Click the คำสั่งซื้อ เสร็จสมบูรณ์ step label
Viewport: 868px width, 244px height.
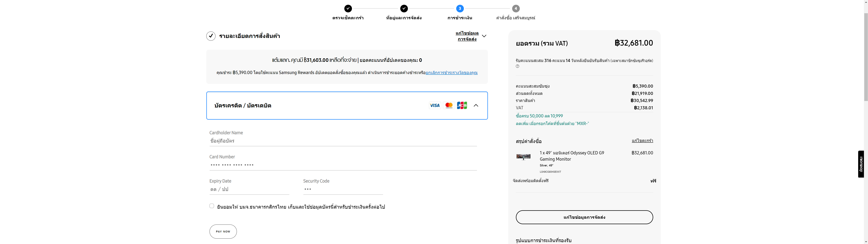point(516,18)
